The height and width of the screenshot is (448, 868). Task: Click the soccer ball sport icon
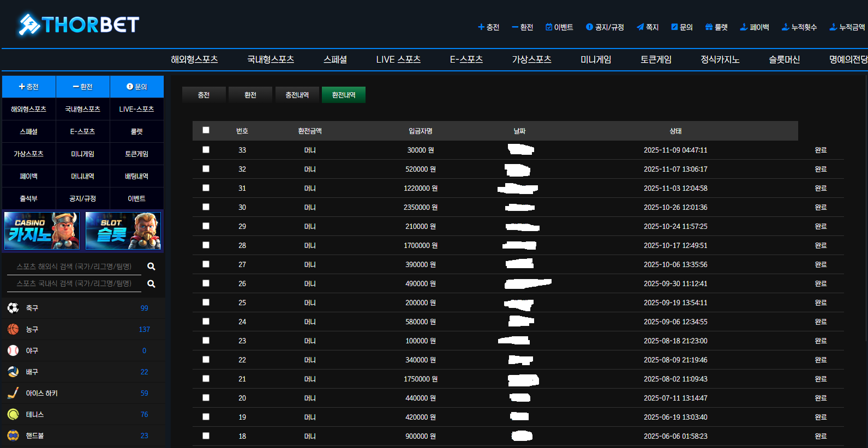coord(13,308)
